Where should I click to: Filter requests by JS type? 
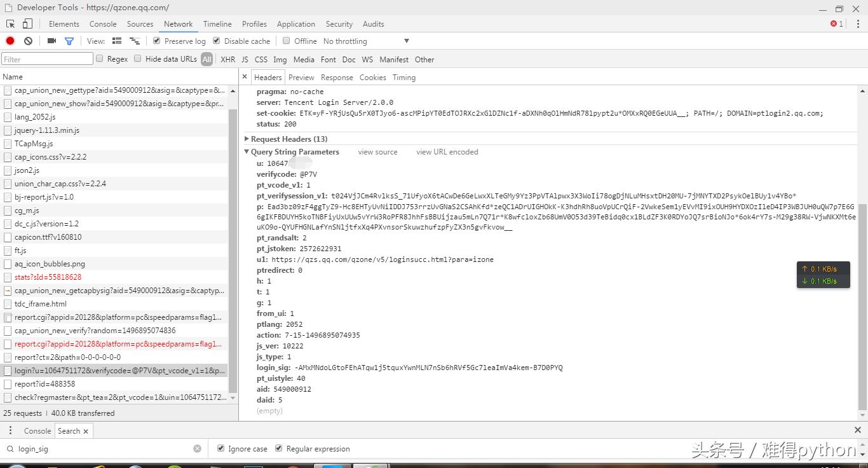(245, 59)
